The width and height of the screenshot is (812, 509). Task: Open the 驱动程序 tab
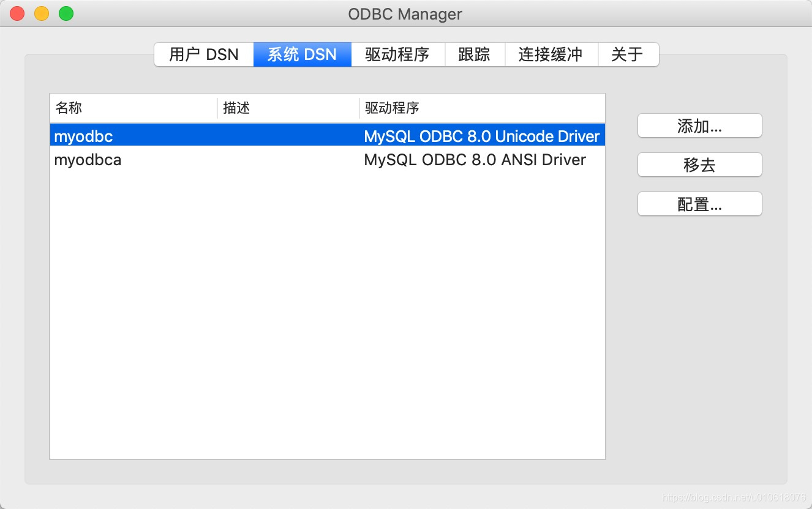tap(397, 54)
